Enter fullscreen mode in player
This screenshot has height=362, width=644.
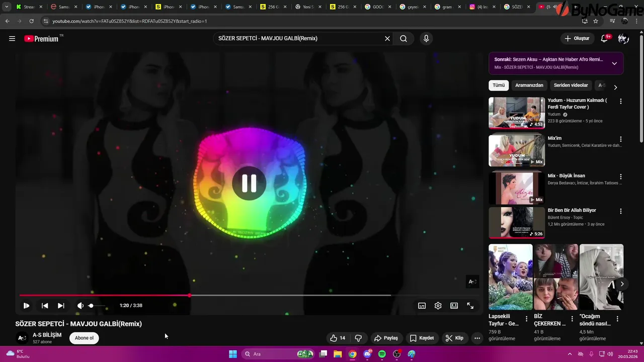pos(470,306)
